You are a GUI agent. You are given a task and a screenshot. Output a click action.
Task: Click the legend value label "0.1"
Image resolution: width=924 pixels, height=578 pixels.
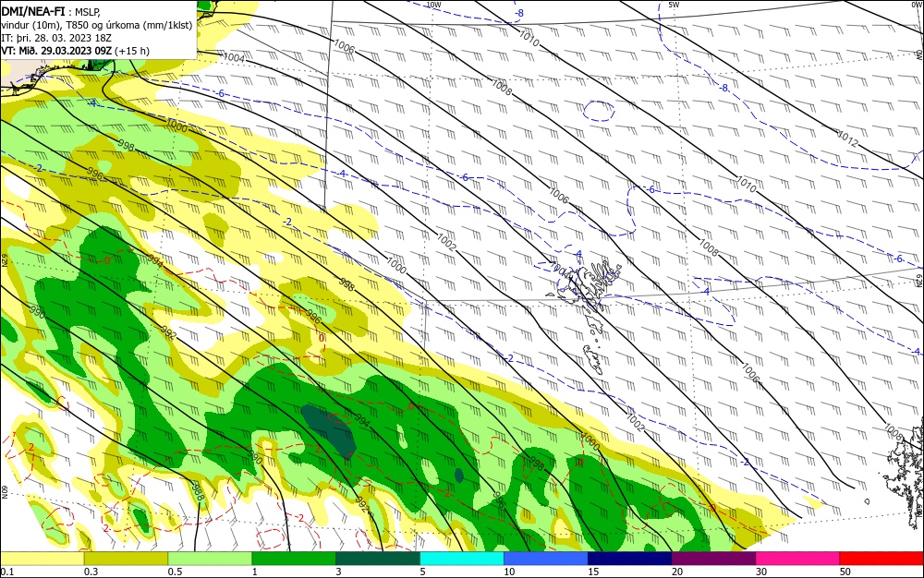[7, 572]
